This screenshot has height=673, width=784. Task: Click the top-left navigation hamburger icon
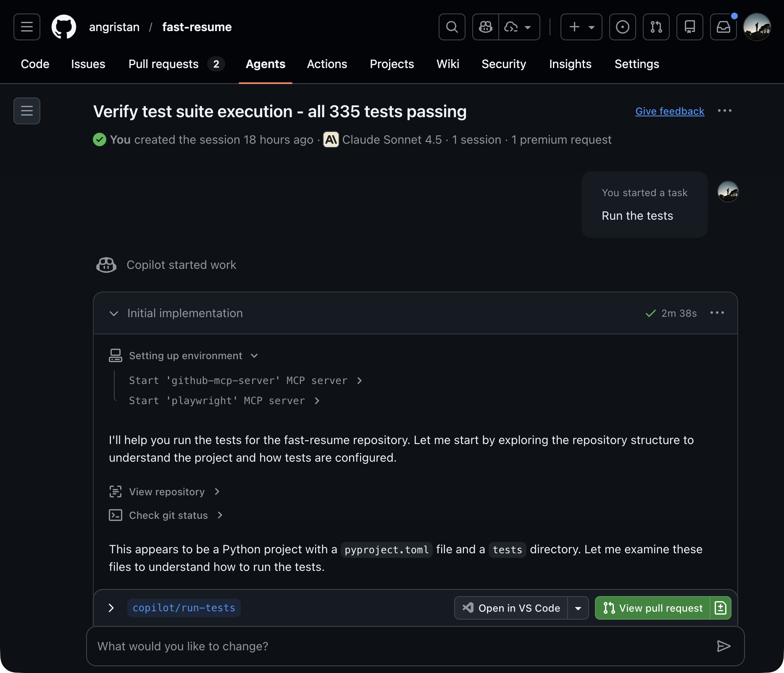pos(26,27)
